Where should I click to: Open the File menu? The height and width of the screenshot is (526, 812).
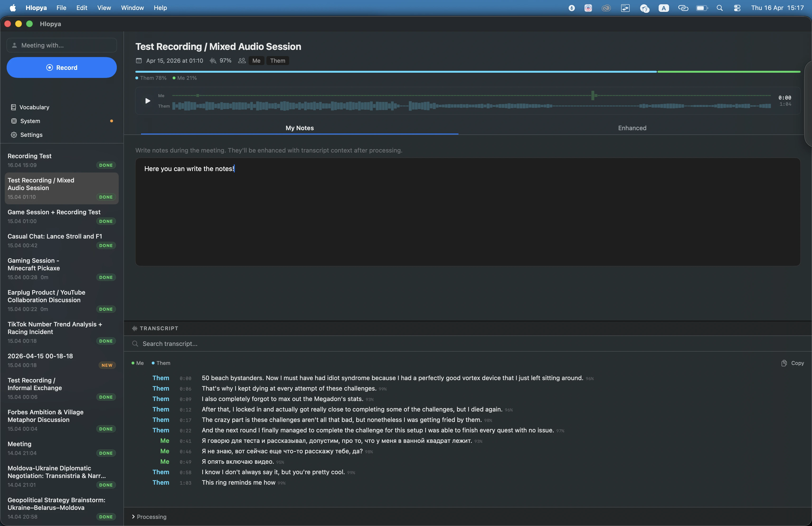coord(61,8)
